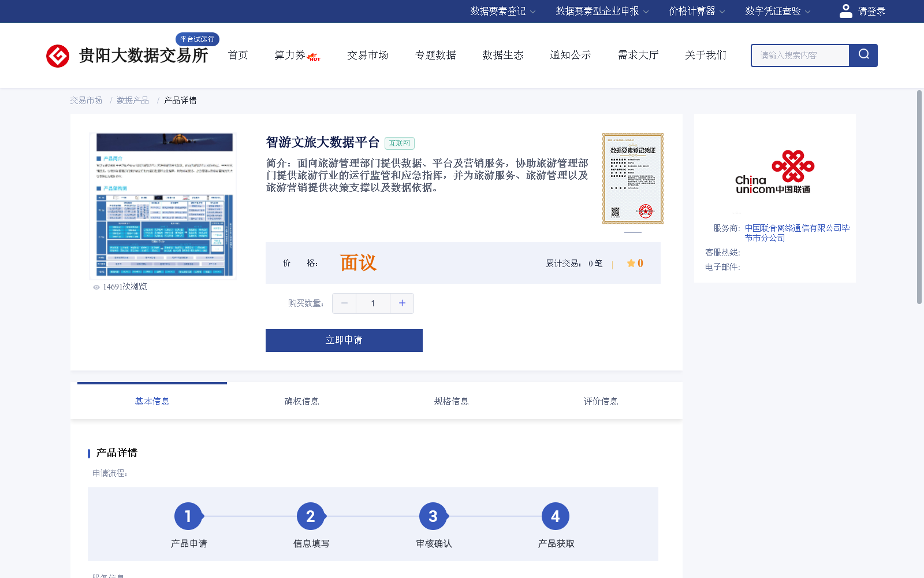Switch to the 确权信息 tab
The image size is (924, 578).
point(301,401)
